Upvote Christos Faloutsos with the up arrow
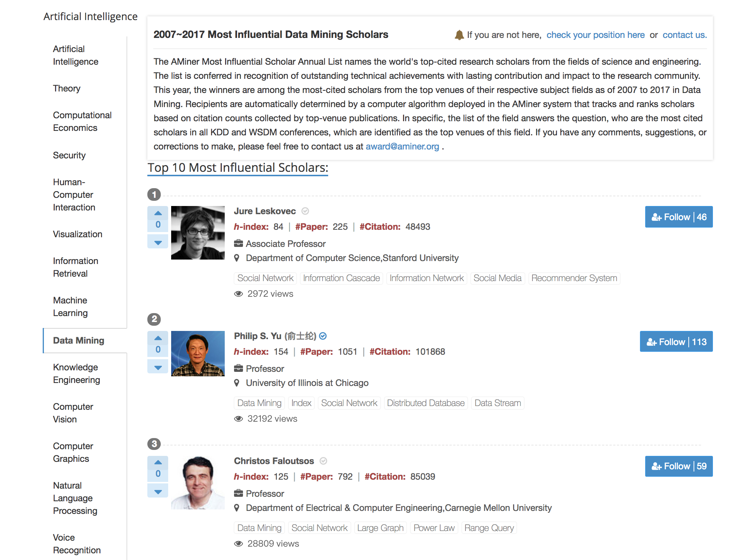 tap(158, 462)
